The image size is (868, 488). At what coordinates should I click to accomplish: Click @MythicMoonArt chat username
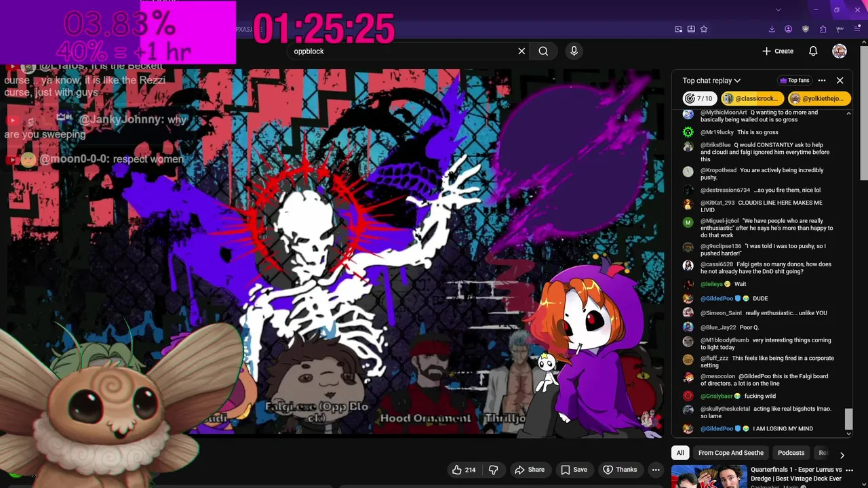pyautogui.click(x=724, y=113)
